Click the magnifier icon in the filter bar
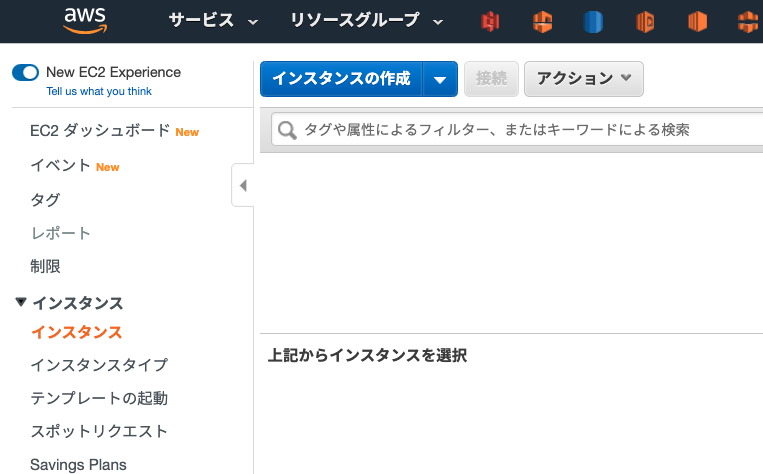Screen dimensions: 763x474 pyautogui.click(x=287, y=130)
